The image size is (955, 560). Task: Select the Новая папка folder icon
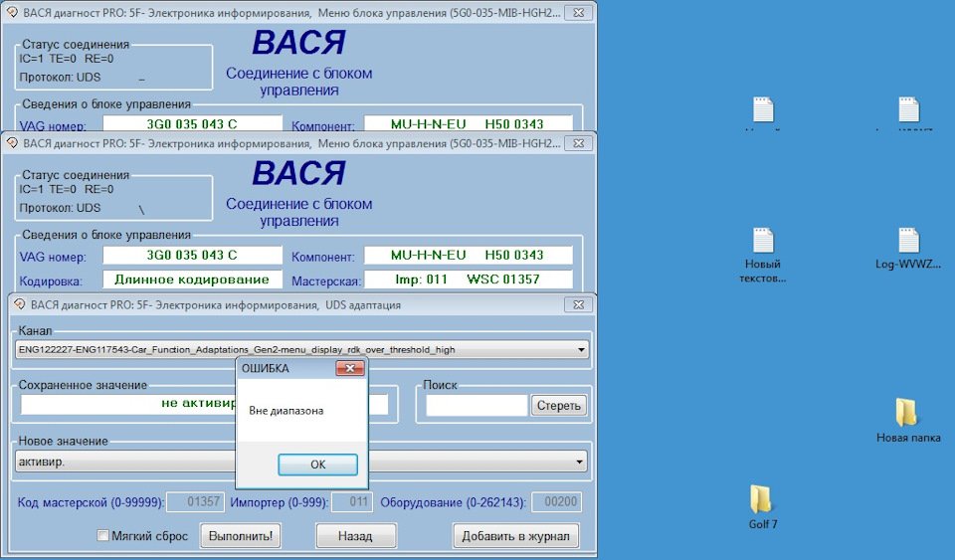pos(907,412)
